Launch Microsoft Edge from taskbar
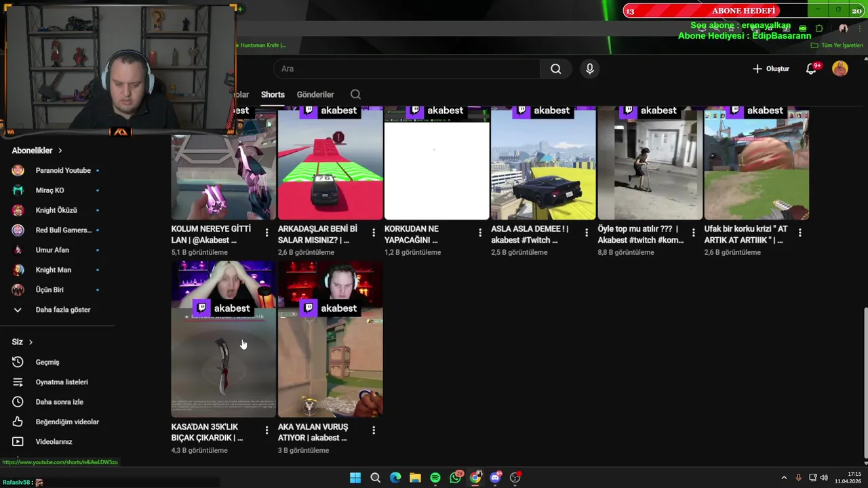Viewport: 868px width, 488px height. pos(395,478)
